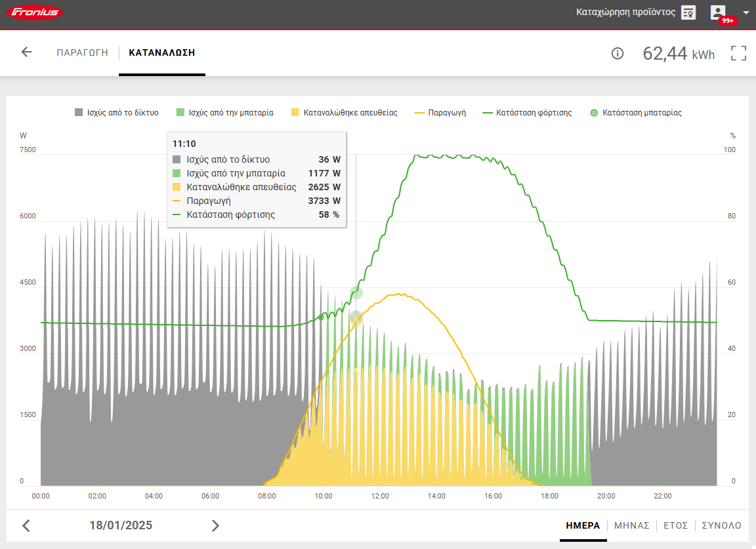
Task: Click the back arrow icon
Action: 26,52
